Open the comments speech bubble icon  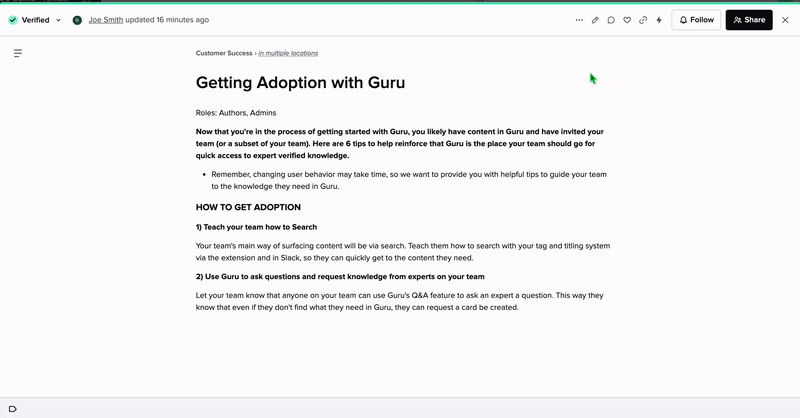click(x=611, y=20)
